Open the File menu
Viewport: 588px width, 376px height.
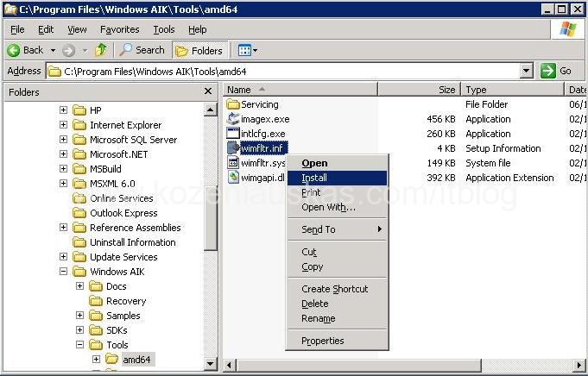(17, 29)
